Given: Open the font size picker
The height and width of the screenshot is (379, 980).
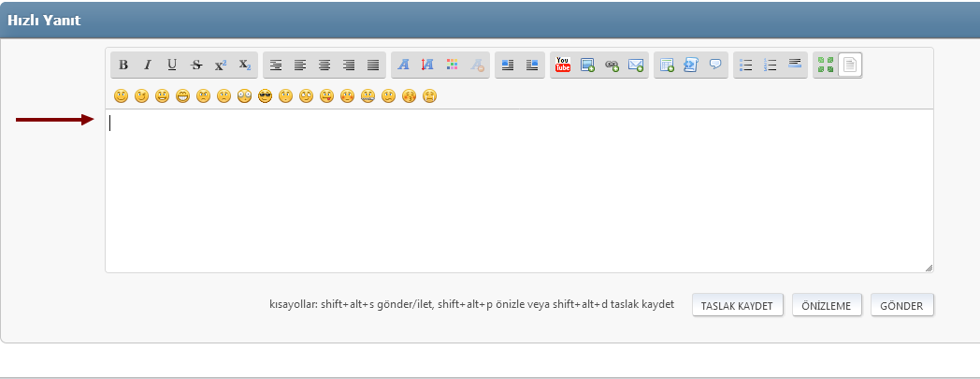Looking at the screenshot, I should coord(428,65).
